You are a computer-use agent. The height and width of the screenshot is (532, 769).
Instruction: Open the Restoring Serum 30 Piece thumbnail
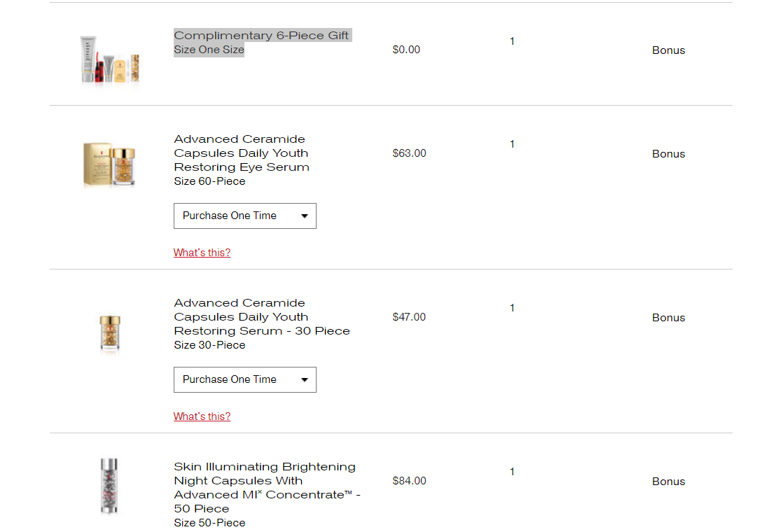(x=110, y=333)
